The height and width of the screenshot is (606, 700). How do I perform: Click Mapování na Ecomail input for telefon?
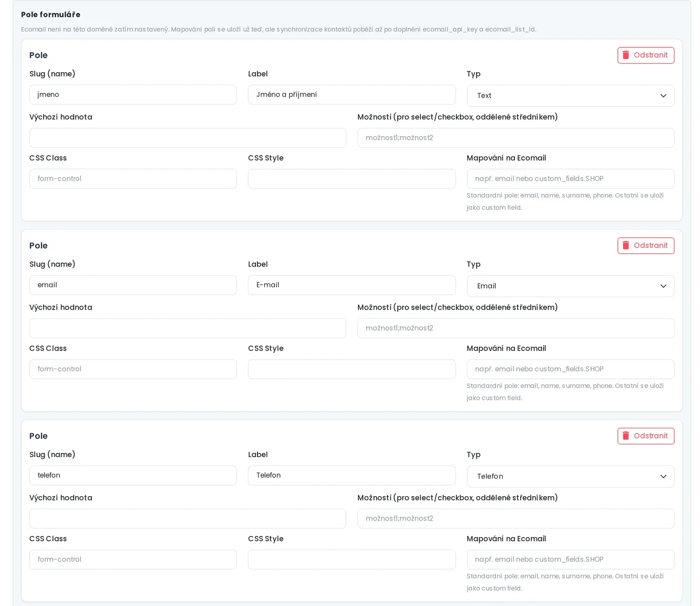[x=570, y=560]
